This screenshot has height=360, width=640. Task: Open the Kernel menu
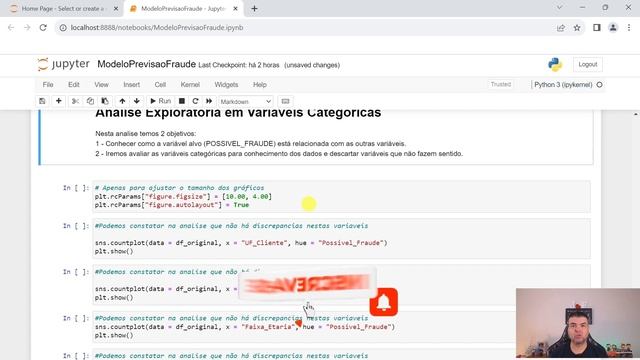click(x=190, y=84)
